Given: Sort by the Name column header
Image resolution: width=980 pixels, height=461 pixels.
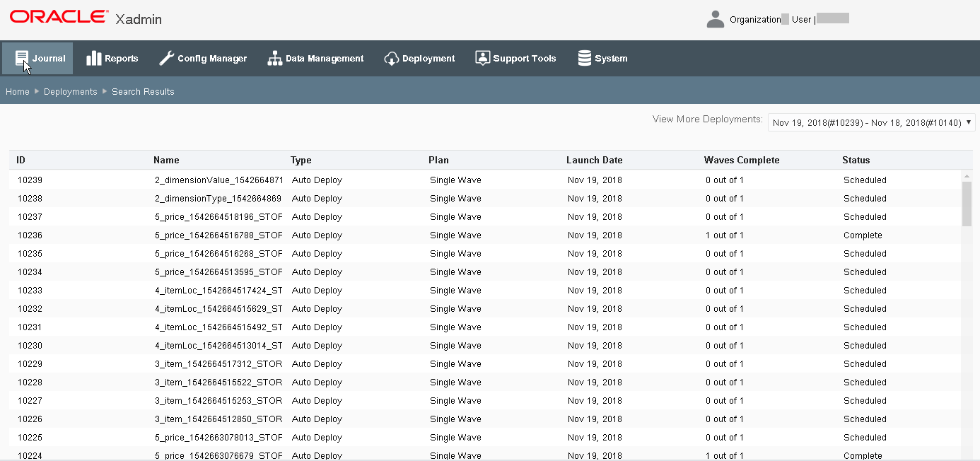Looking at the screenshot, I should [x=166, y=160].
